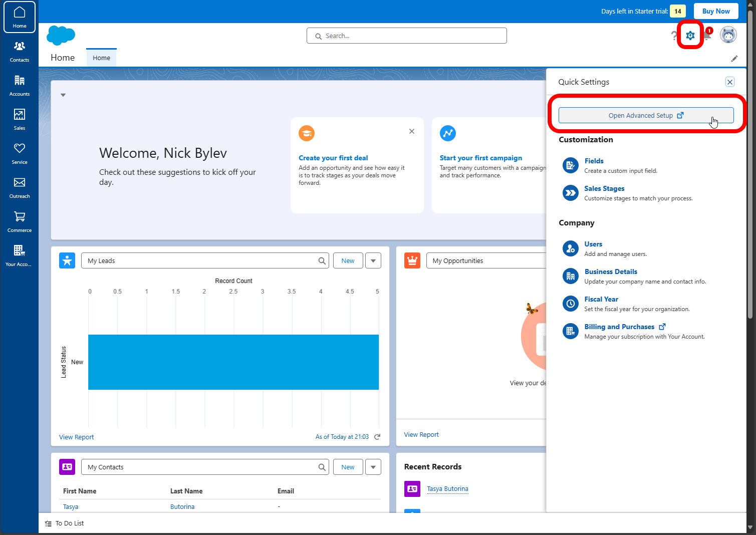Click View Report under My Leads

tap(77, 437)
